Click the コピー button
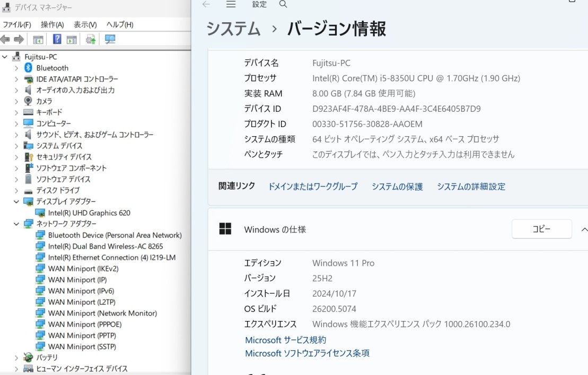Screen dimensions: 588x375 pos(541,229)
